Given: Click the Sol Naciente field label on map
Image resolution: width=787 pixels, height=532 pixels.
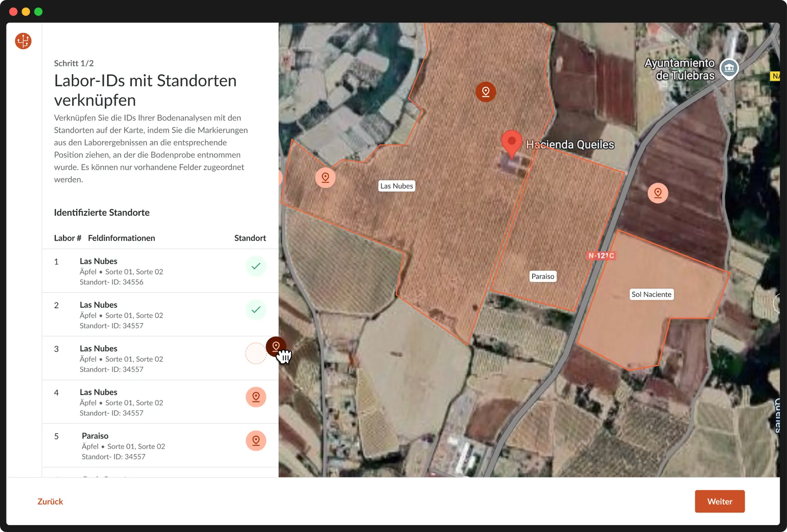Looking at the screenshot, I should tap(651, 294).
